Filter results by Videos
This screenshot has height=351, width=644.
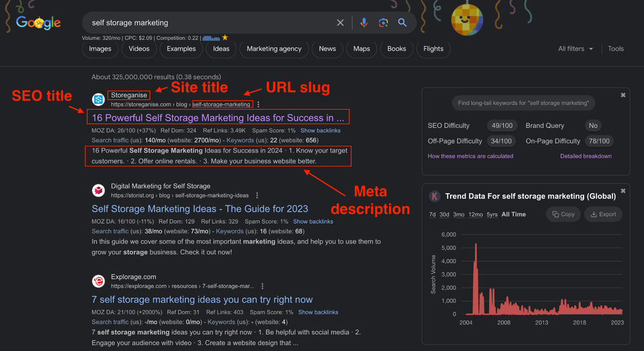point(139,49)
